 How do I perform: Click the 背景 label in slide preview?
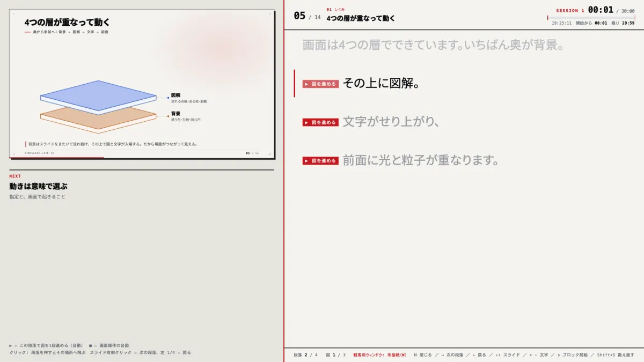pos(175,114)
